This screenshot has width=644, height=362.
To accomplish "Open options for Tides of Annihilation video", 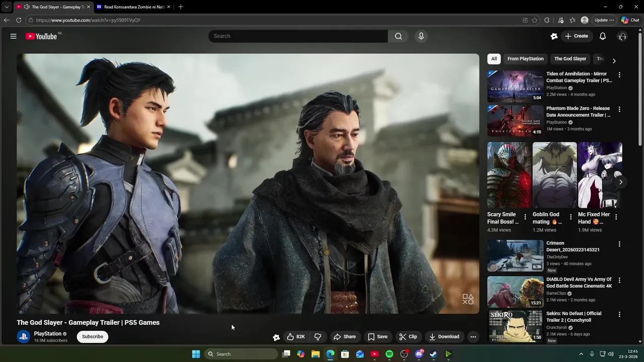I will pos(619,75).
